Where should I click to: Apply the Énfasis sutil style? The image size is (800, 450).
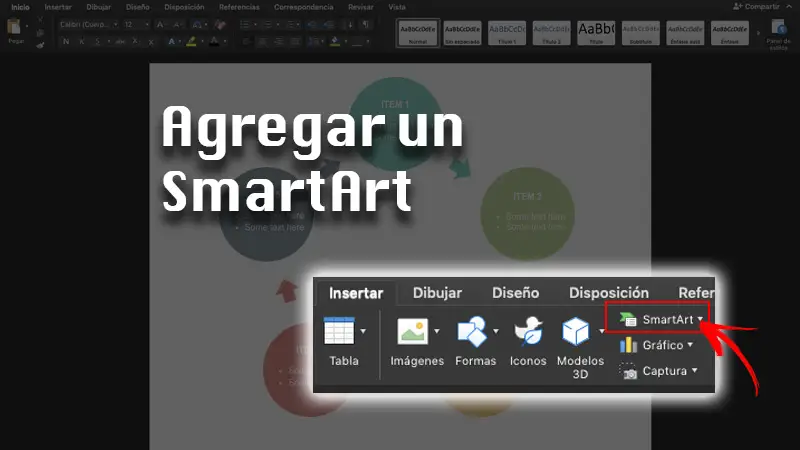(685, 33)
